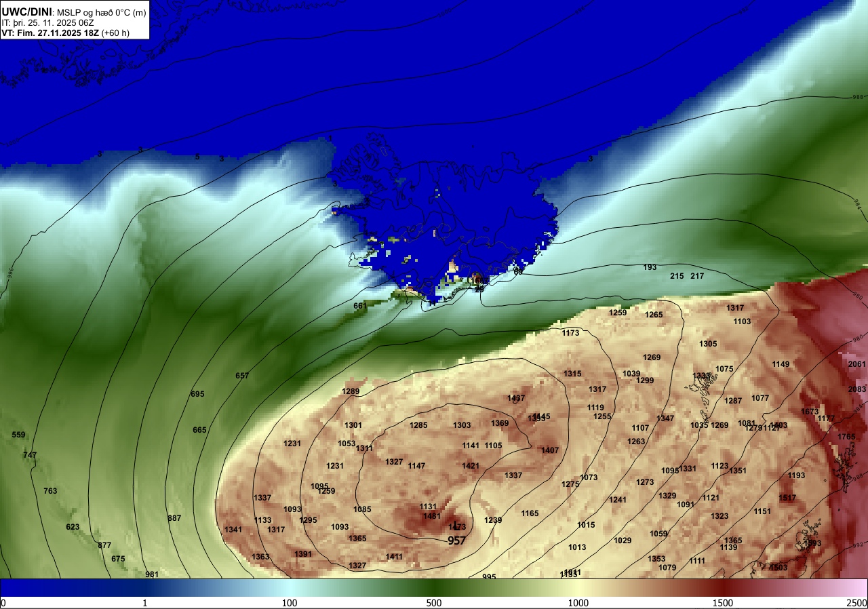Click the map value 1173

pos(570,333)
